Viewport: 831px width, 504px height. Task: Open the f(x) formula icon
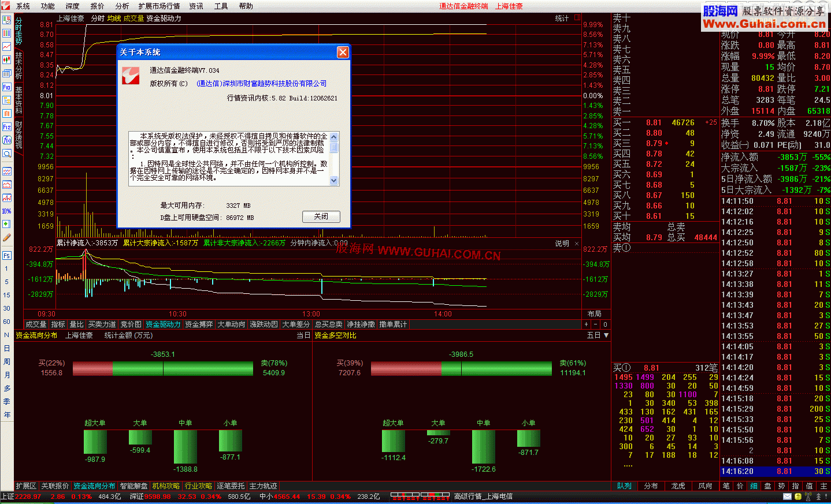click(7, 140)
